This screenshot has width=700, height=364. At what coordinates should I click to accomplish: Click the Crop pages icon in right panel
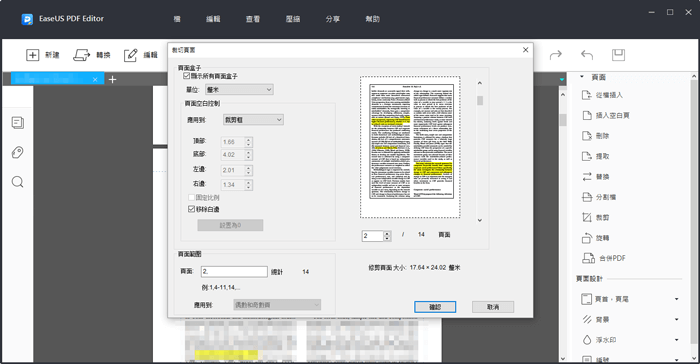pyautogui.click(x=587, y=218)
